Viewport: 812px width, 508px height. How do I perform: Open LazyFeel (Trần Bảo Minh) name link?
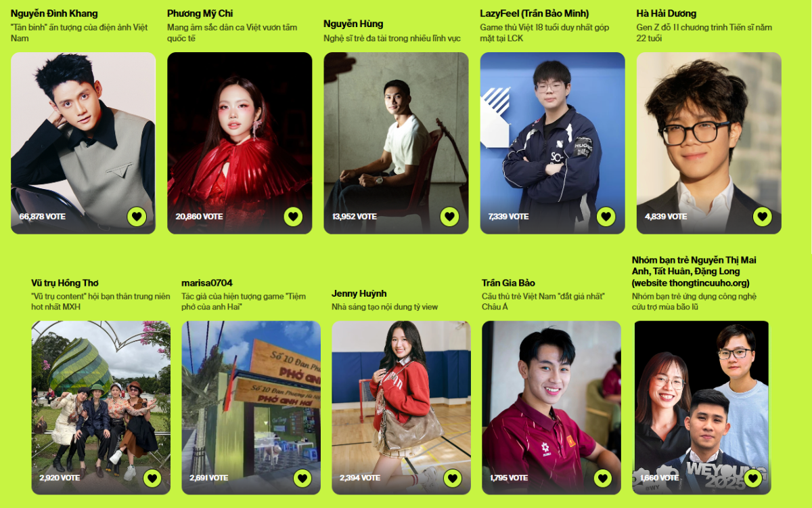[x=535, y=14]
